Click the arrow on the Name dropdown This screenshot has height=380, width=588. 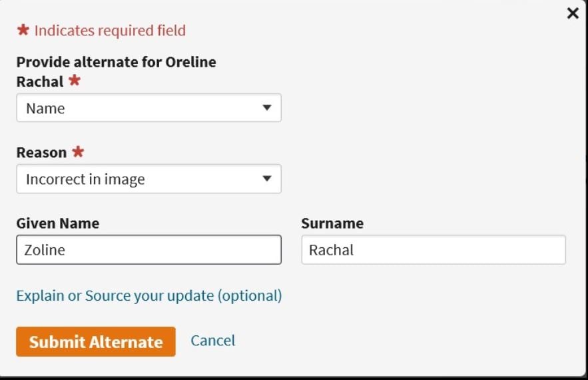pyautogui.click(x=266, y=108)
